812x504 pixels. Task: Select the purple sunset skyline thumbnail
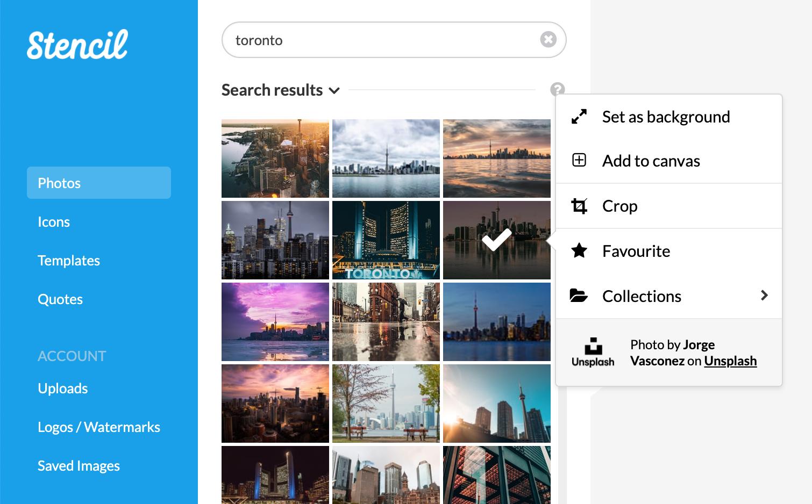coord(275,321)
